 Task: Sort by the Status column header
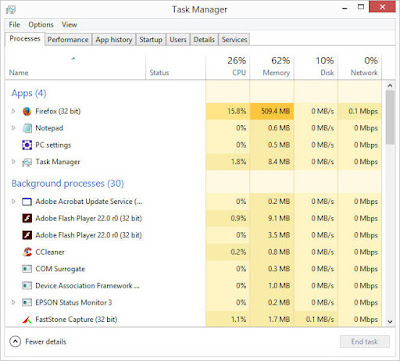(x=176, y=68)
